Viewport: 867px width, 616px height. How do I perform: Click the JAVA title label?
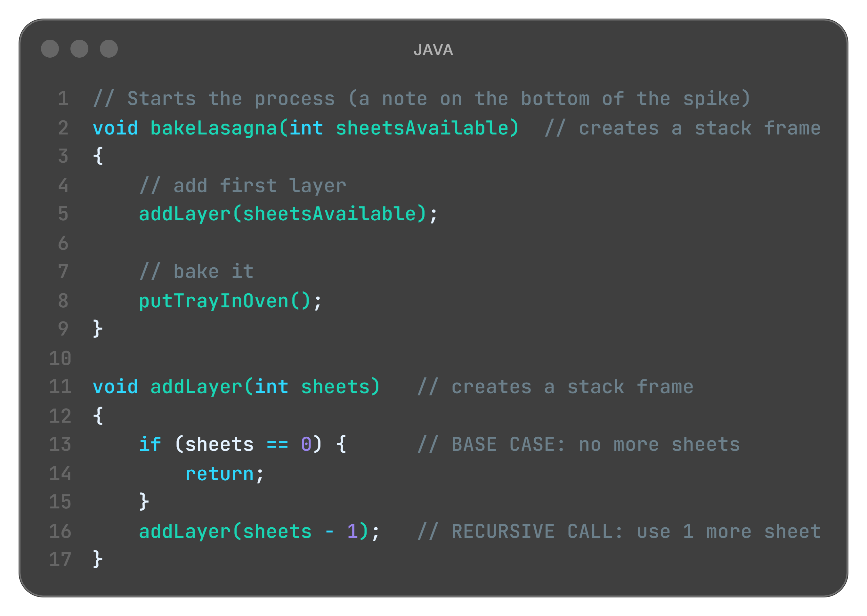click(433, 50)
